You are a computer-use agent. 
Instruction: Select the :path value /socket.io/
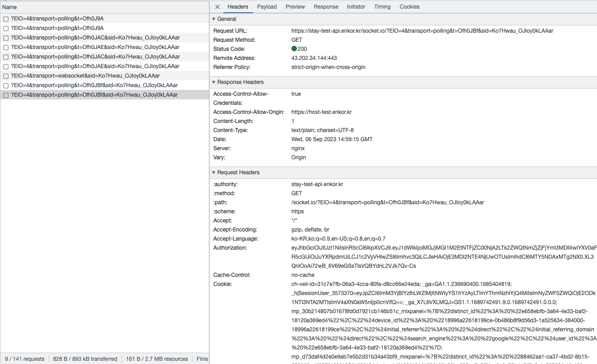pyautogui.click(x=388, y=202)
